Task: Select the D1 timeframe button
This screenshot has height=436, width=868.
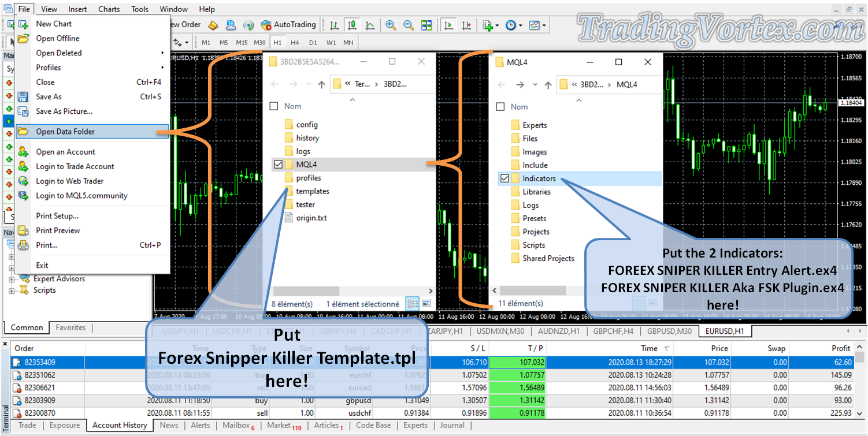Action: [x=313, y=43]
